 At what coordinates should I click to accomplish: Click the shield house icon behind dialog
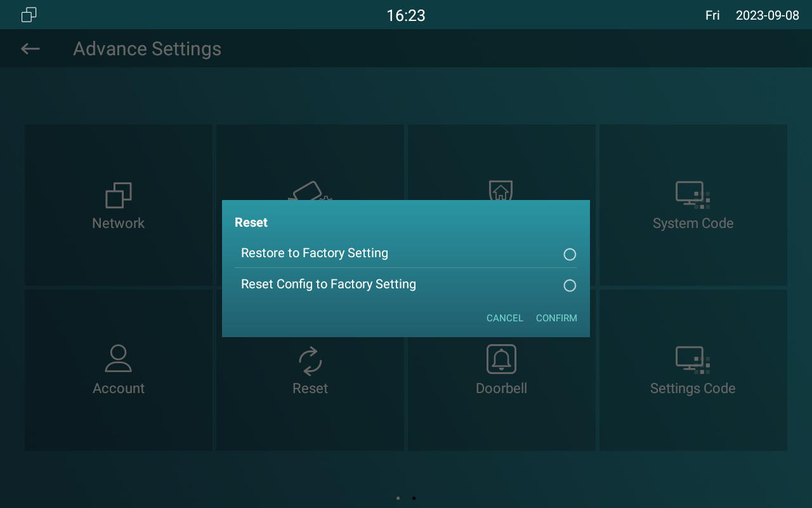501,190
